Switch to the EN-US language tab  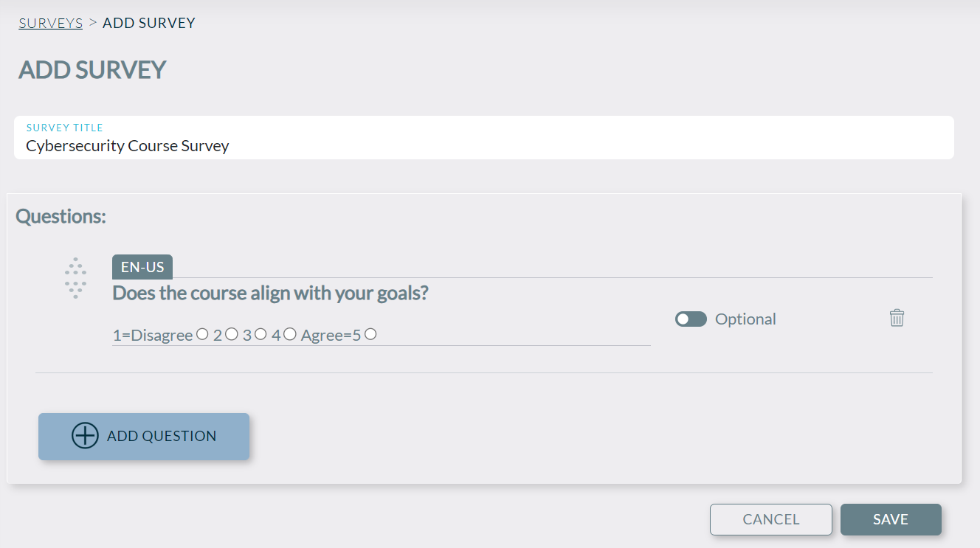point(142,266)
